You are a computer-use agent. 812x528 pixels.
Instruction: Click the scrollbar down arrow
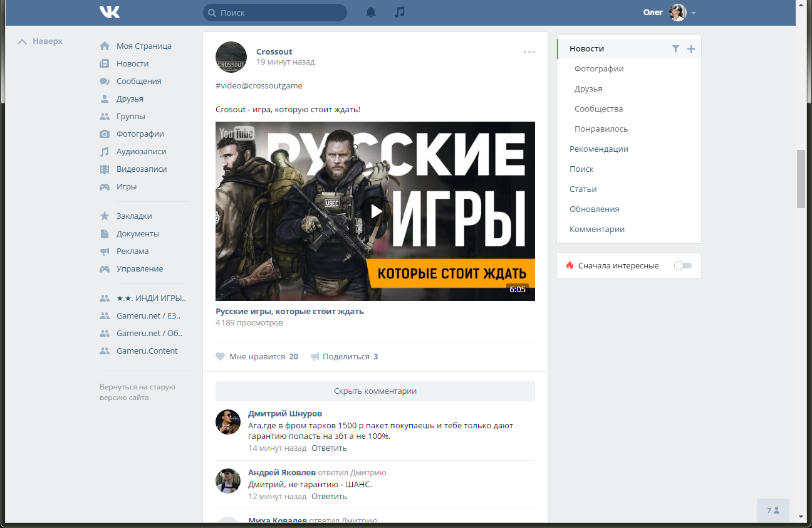(801, 517)
